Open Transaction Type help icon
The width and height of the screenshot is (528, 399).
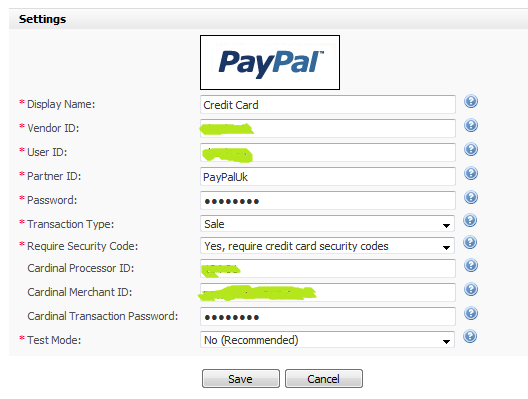470,221
